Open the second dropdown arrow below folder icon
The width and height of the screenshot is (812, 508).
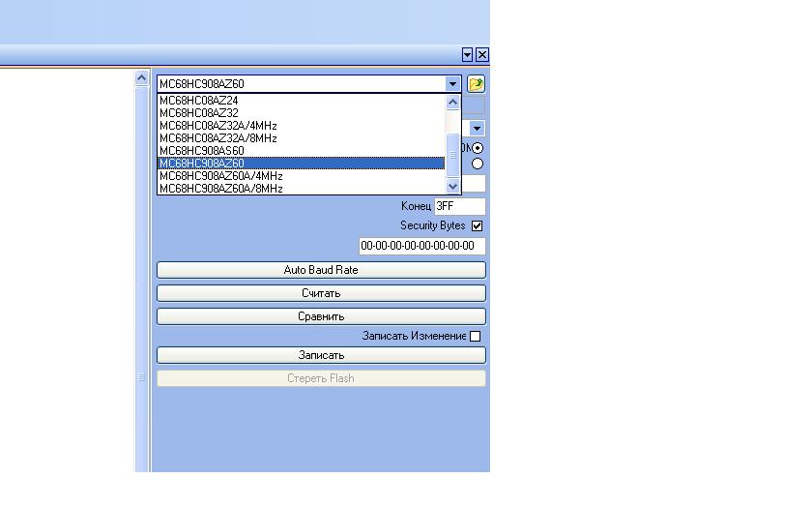477,128
